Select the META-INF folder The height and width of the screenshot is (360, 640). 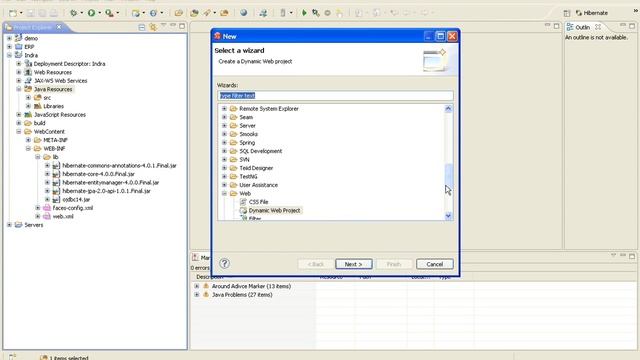click(x=55, y=140)
